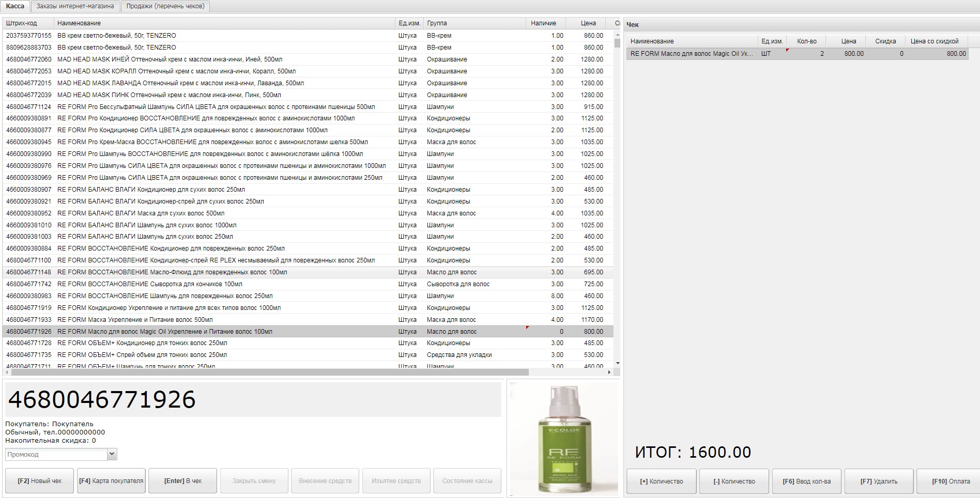The width and height of the screenshot is (980, 498).
Task: Click the large barcode input field
Action: [x=253, y=399]
